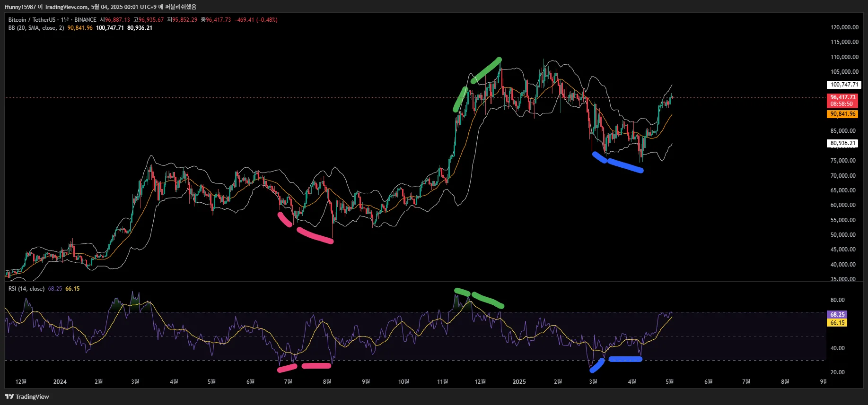
Task: Click the 20.00 label on RSI scale
Action: [x=837, y=372]
